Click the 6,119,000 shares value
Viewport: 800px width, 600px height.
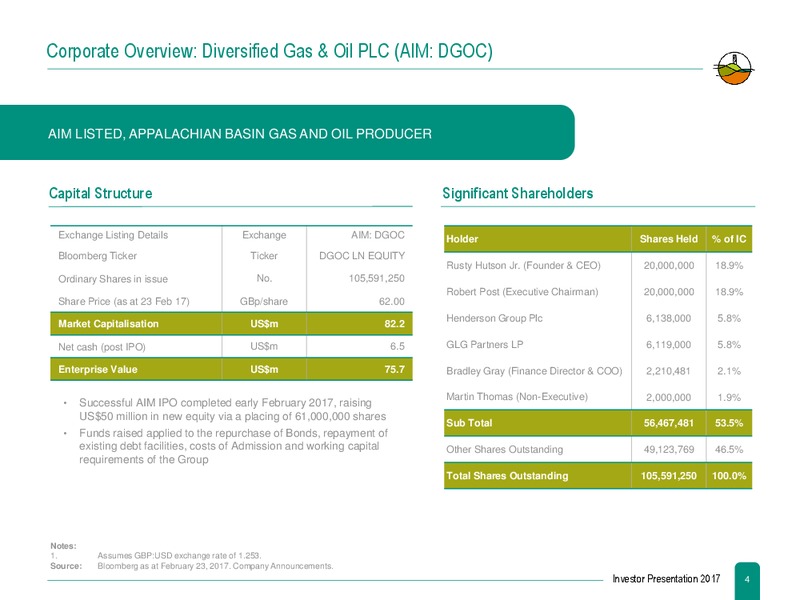tap(668, 345)
